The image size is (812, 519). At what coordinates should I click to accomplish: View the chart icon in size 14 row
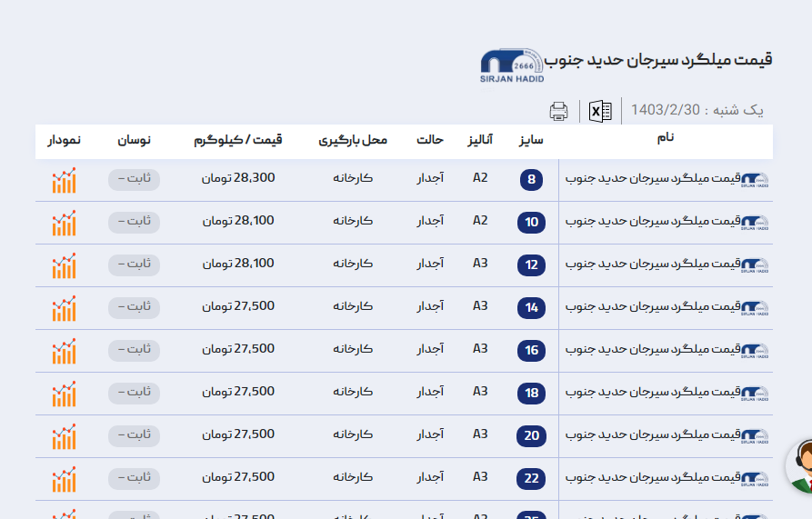[64, 308]
